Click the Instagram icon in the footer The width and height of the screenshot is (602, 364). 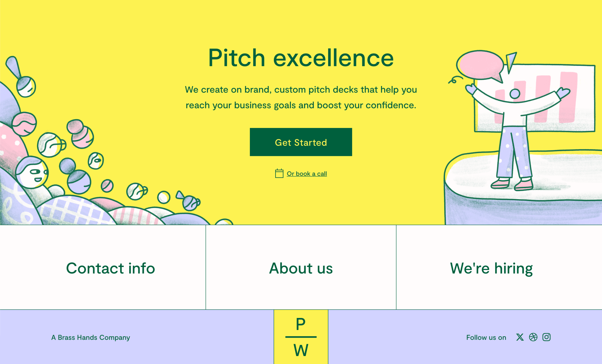pyautogui.click(x=546, y=337)
